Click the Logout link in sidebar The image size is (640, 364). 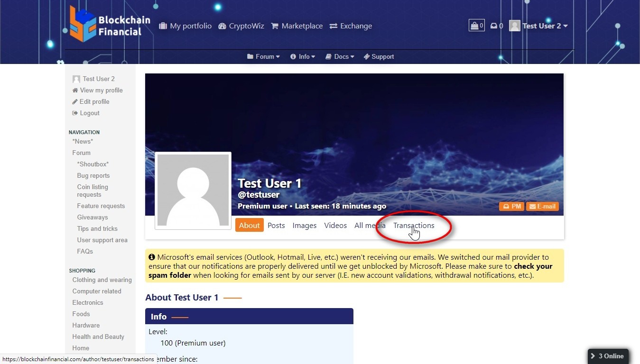coord(89,113)
